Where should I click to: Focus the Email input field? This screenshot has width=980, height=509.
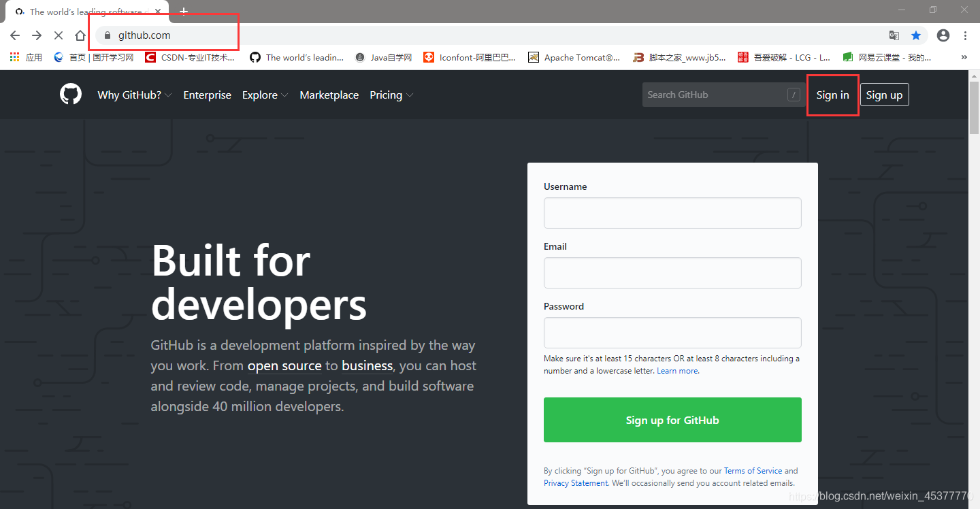click(x=672, y=273)
